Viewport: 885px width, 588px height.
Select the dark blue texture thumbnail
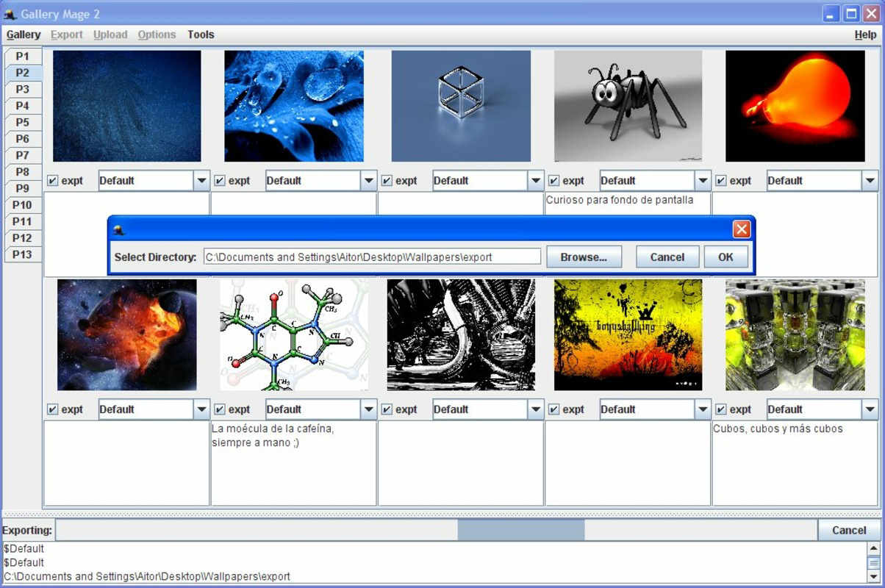tap(127, 106)
